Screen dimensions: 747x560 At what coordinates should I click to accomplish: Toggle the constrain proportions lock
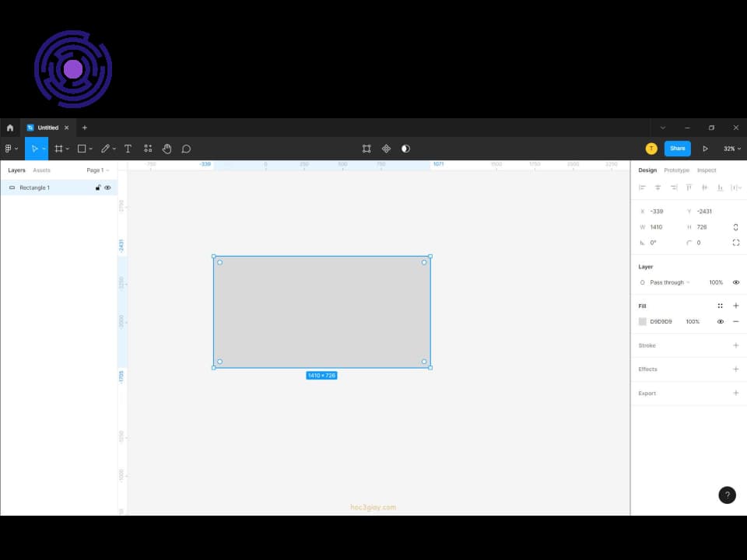(735, 227)
